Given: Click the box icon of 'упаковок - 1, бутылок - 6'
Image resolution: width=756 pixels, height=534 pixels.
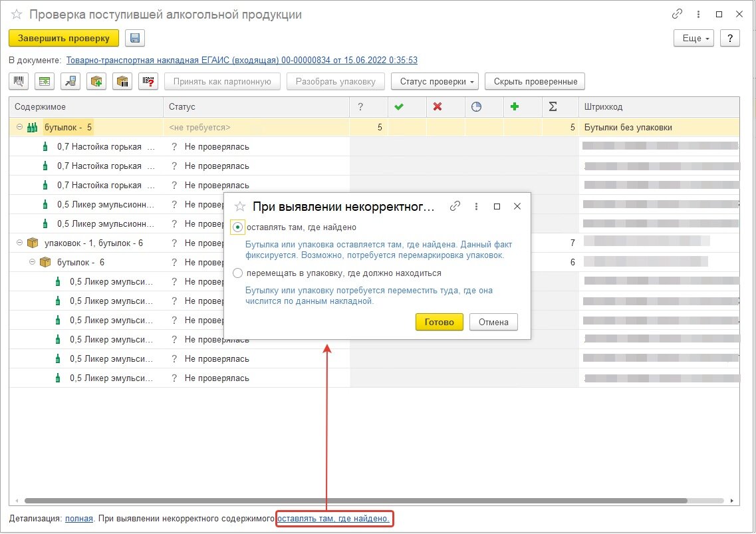Looking at the screenshot, I should (x=33, y=243).
